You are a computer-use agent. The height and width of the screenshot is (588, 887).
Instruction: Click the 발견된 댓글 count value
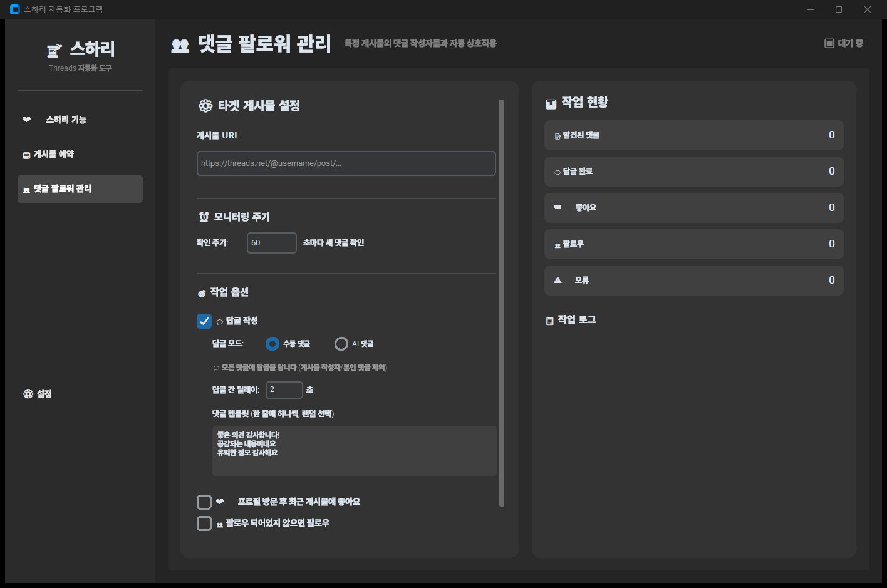click(x=832, y=135)
